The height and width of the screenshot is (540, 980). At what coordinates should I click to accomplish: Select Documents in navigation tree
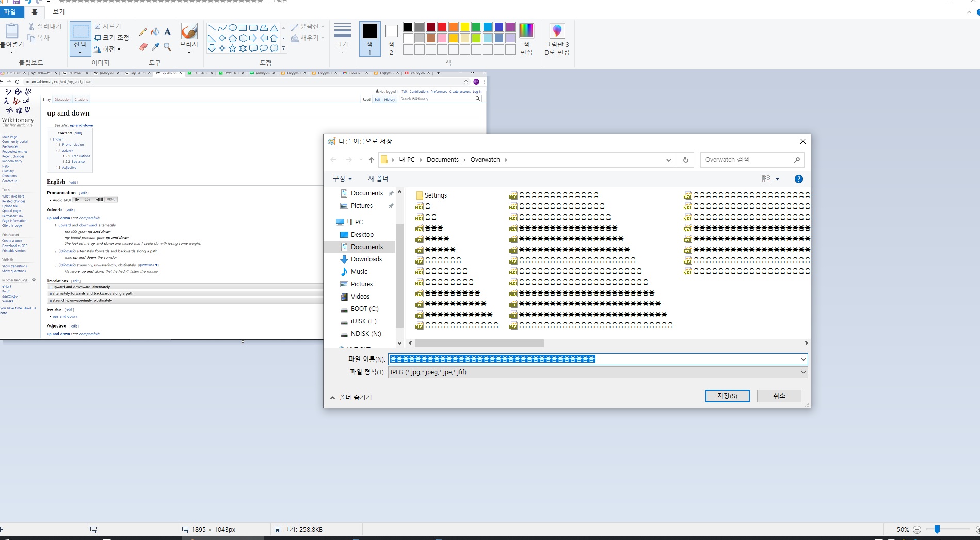pos(366,247)
